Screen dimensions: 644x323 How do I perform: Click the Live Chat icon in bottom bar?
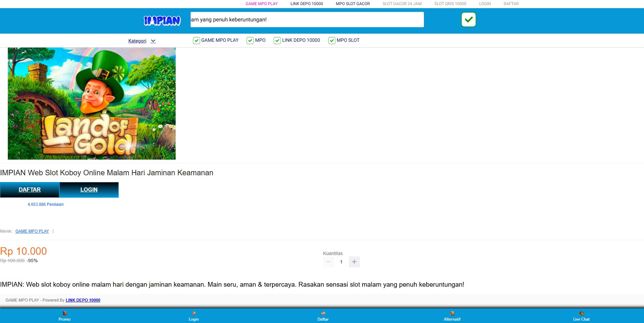[581, 313]
